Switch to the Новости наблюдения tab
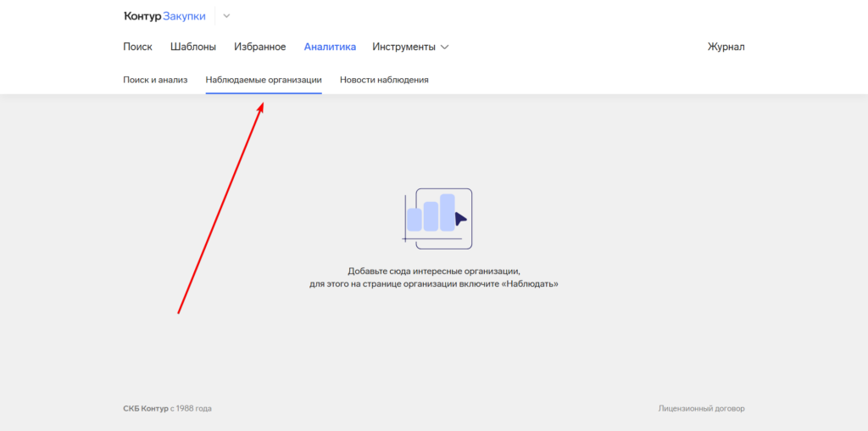Screen dimensions: 868x431 384,80
